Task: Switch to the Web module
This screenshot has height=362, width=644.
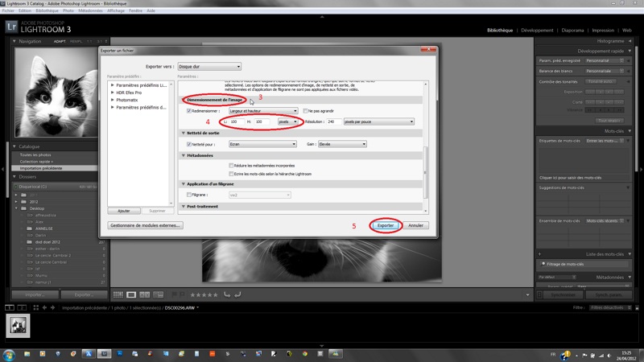Action: (x=627, y=31)
